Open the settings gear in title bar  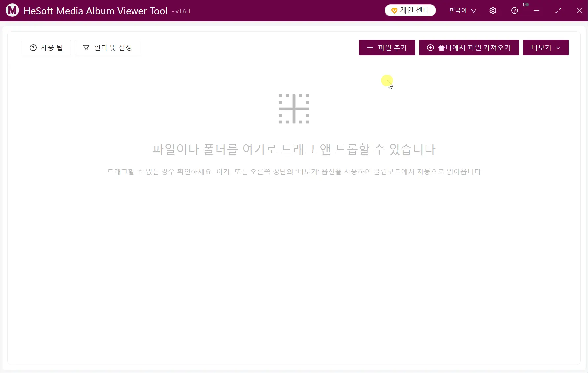(493, 11)
